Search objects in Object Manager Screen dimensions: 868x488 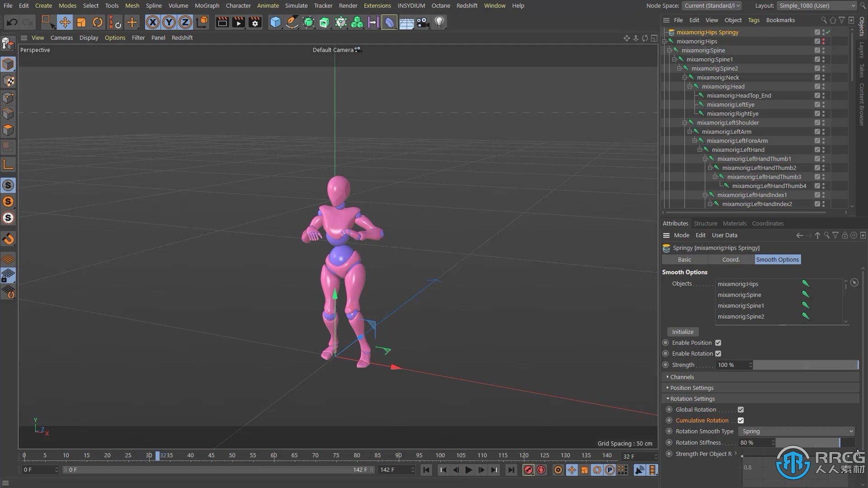click(824, 20)
